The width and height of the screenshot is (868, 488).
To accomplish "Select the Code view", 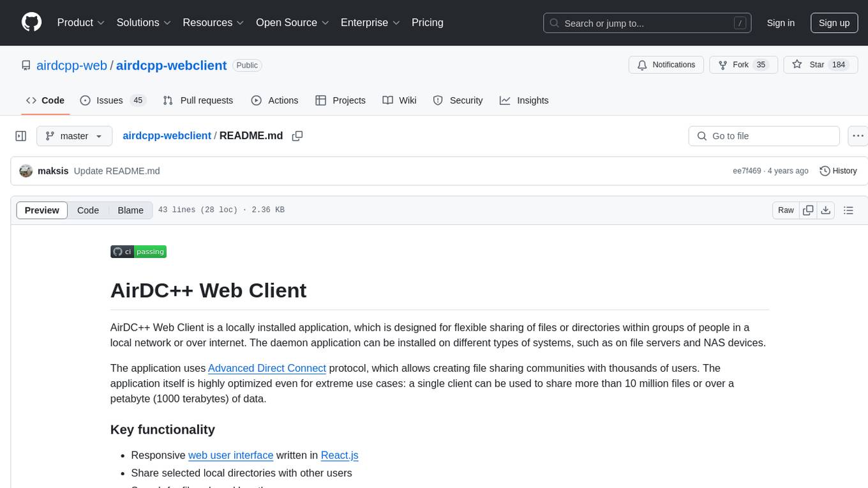I will tap(88, 210).
